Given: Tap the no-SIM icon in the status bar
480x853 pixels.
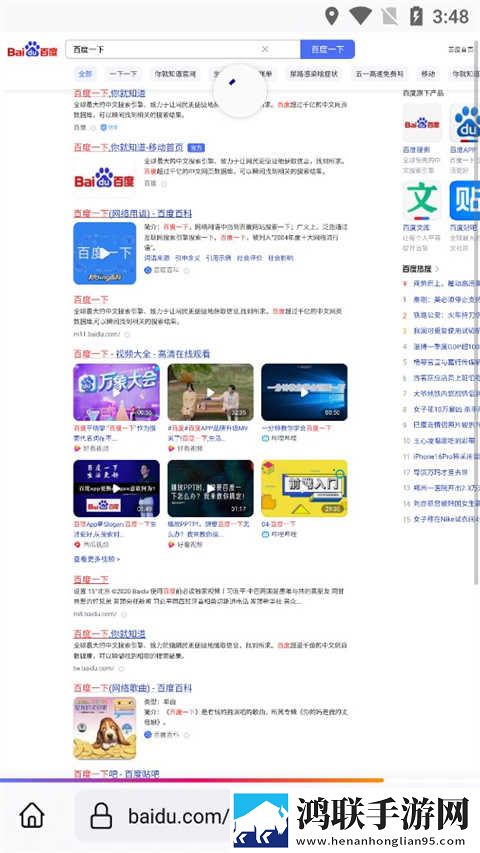Looking at the screenshot, I should (390, 16).
